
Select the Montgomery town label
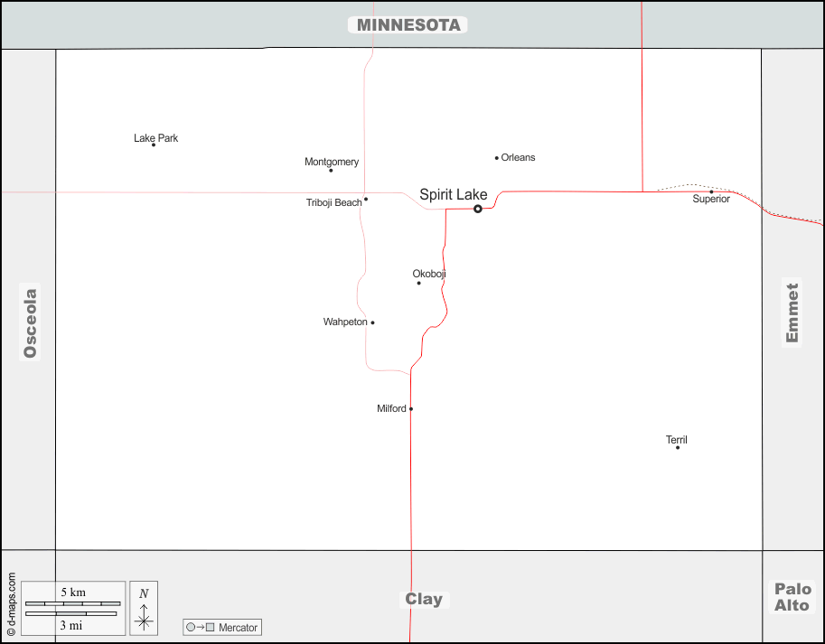coord(332,162)
